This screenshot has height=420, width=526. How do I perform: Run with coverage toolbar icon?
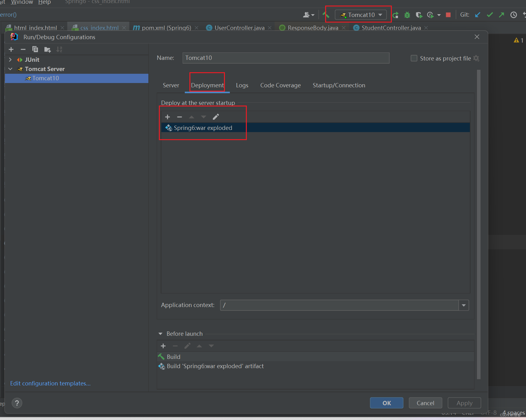(x=419, y=15)
